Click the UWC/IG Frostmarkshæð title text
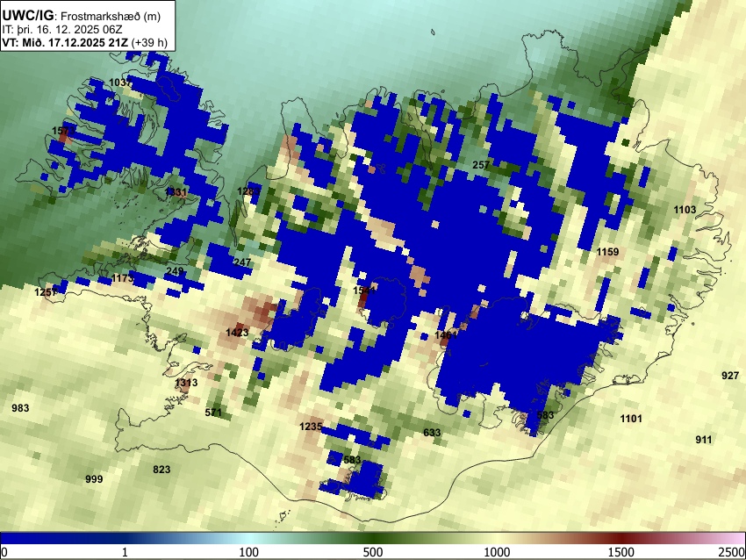Image resolution: width=746 pixels, height=560 pixels. pyautogui.click(x=82, y=16)
